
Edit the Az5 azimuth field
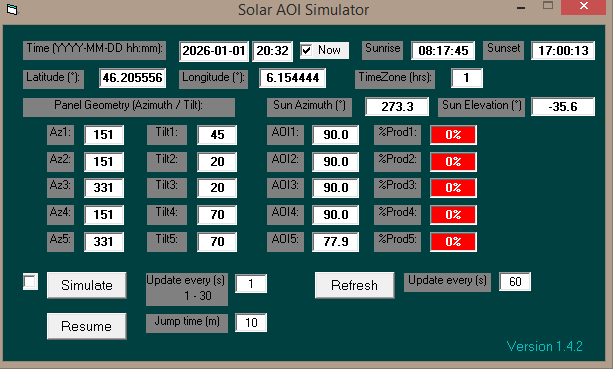pyautogui.click(x=104, y=242)
